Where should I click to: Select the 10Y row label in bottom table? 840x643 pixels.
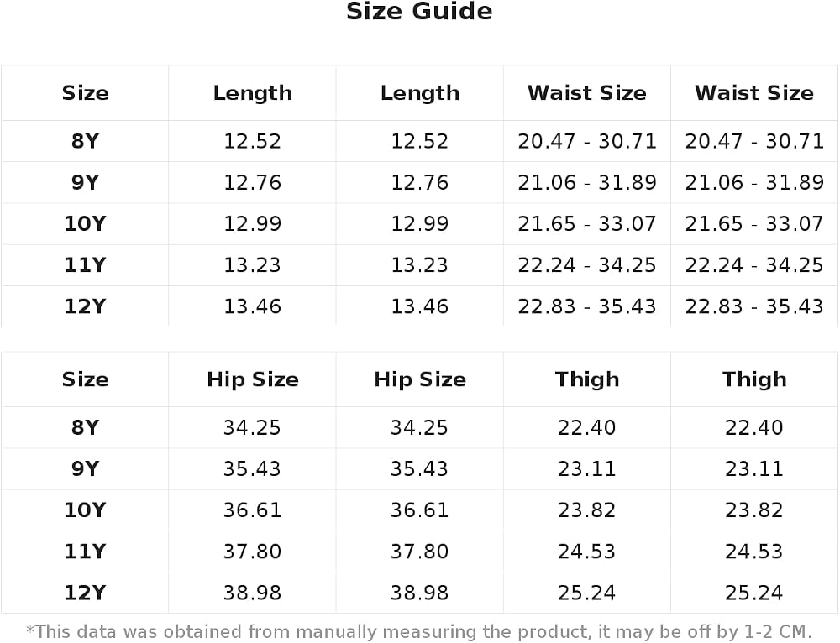tap(85, 510)
